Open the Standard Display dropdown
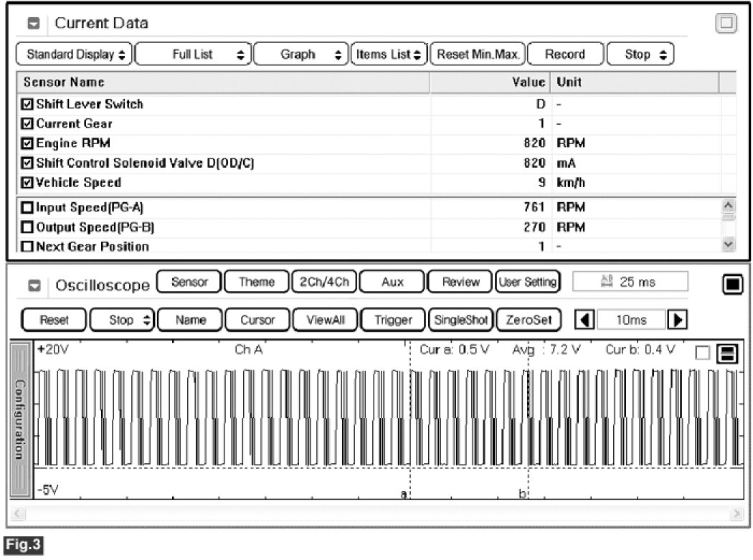The height and width of the screenshot is (560, 753). point(74,54)
